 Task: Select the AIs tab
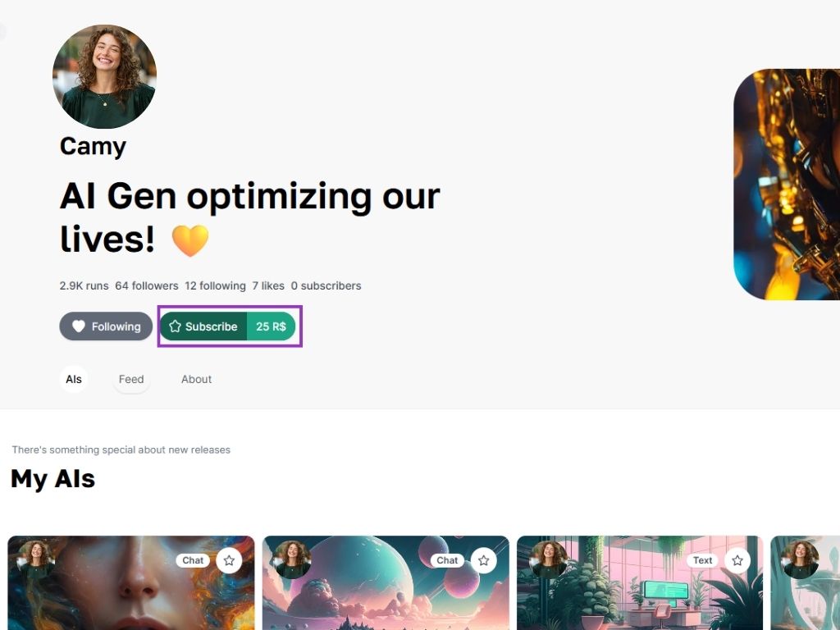(73, 379)
